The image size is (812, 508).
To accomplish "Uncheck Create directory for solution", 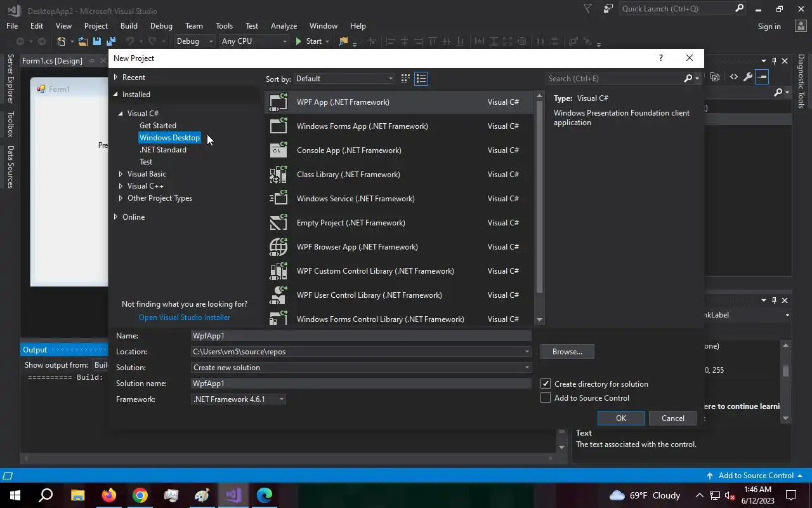I will [546, 384].
